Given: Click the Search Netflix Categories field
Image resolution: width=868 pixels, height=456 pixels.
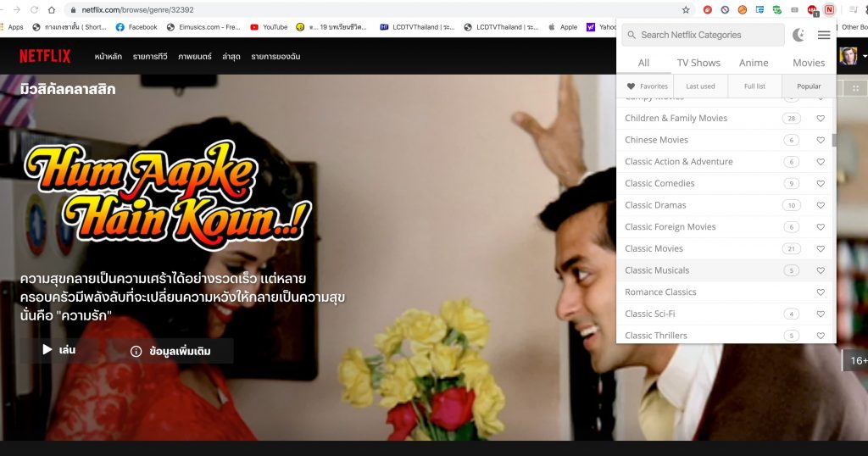Looking at the screenshot, I should tap(703, 35).
